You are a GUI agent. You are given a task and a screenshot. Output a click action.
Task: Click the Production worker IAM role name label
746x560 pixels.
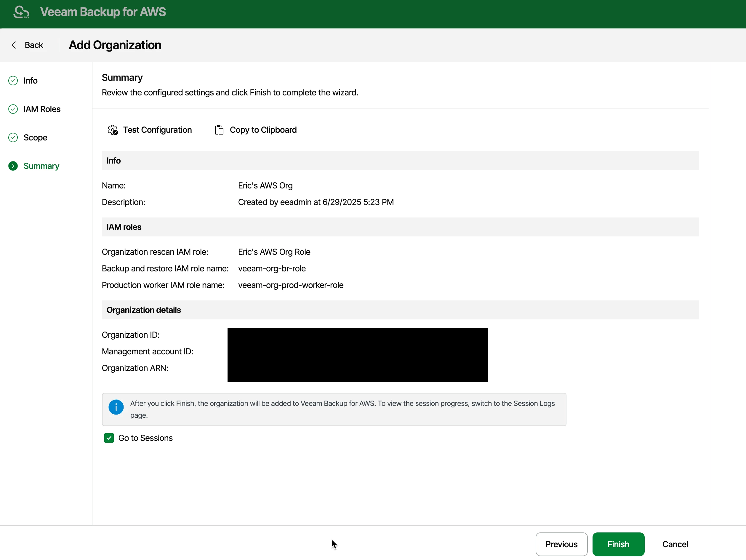[x=163, y=285]
